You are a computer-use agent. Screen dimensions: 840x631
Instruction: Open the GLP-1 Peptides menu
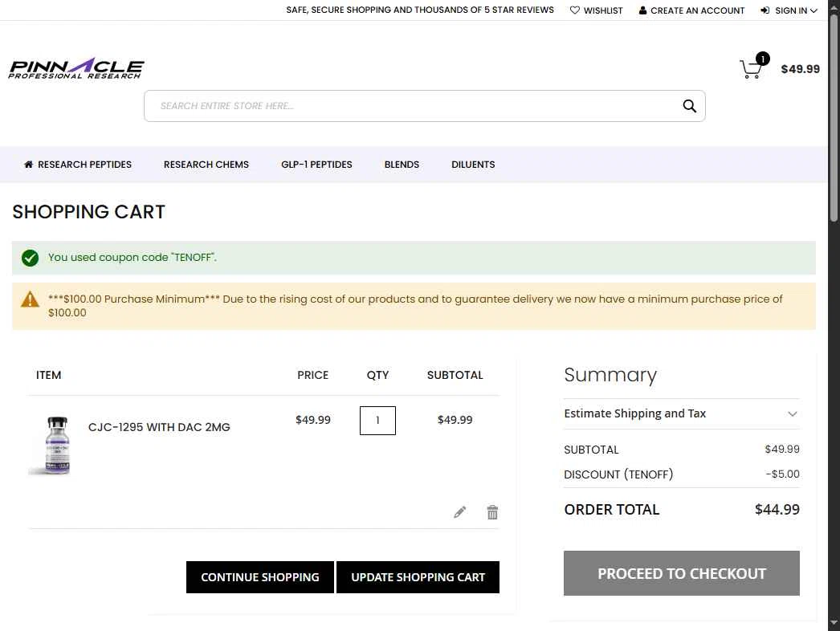[316, 165]
